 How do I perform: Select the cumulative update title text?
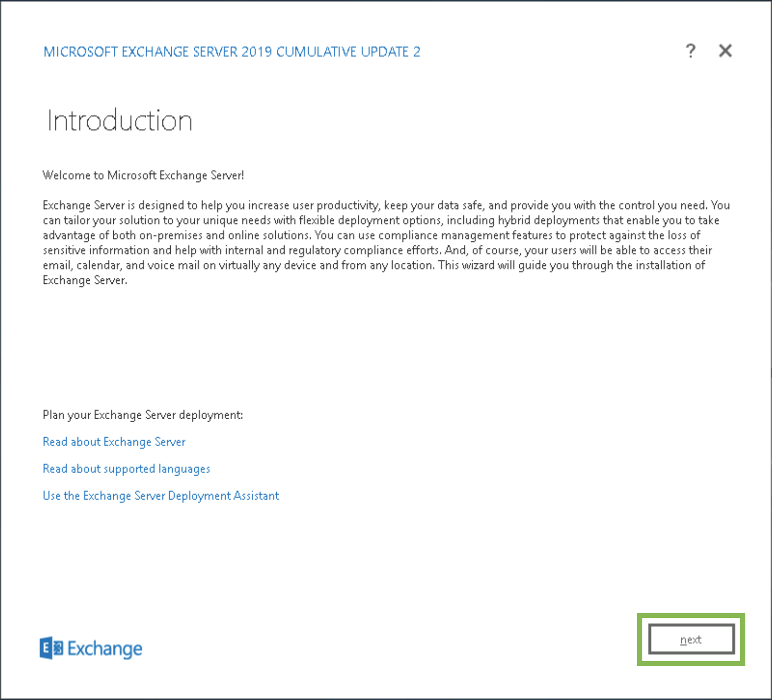232,51
